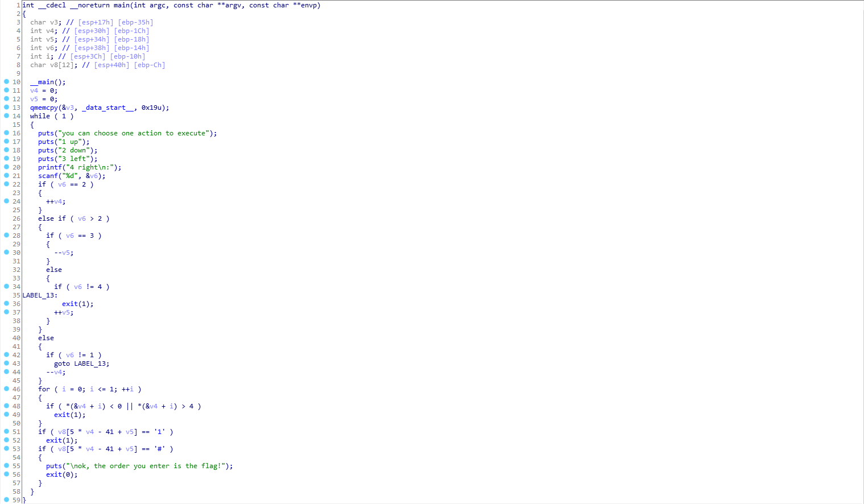Click the blue dot on the for loop line
Image resolution: width=864 pixels, height=504 pixels.
tap(6, 389)
